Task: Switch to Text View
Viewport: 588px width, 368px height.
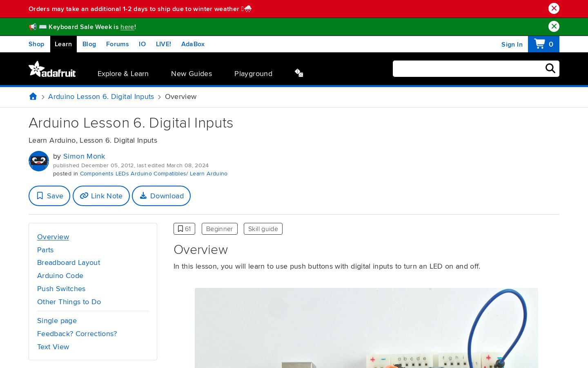Action: [53, 347]
